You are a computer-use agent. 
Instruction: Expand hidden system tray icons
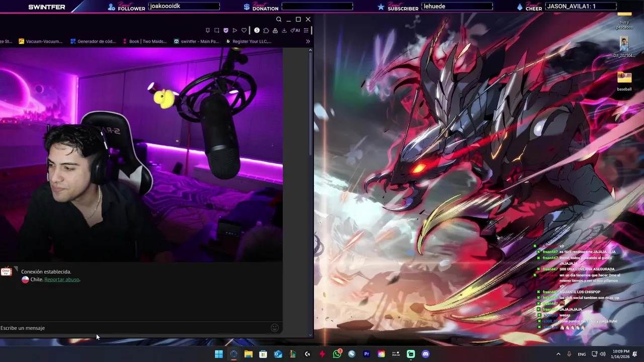558,354
